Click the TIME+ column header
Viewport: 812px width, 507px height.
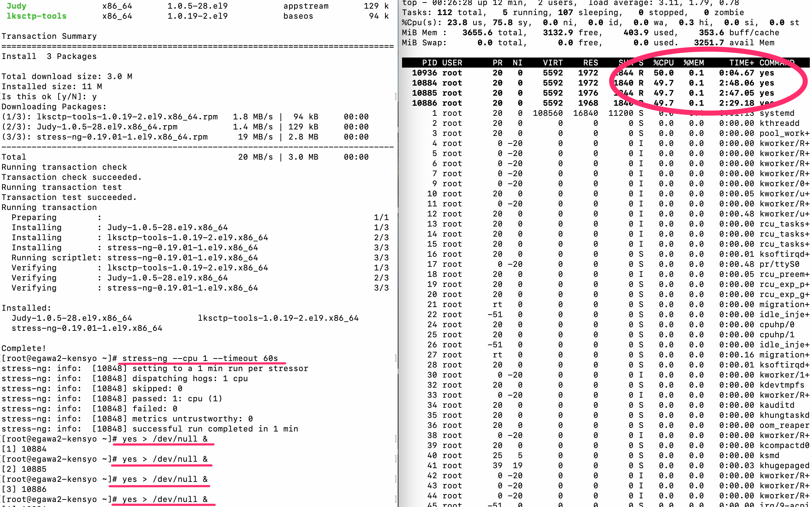pyautogui.click(x=741, y=63)
